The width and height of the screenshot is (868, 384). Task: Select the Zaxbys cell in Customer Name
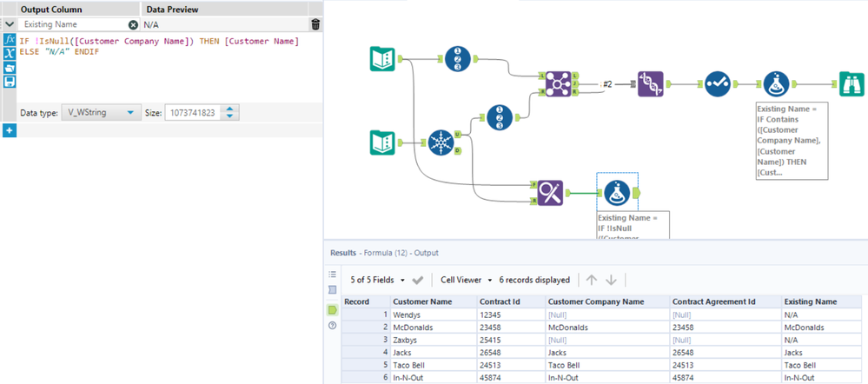[434, 340]
